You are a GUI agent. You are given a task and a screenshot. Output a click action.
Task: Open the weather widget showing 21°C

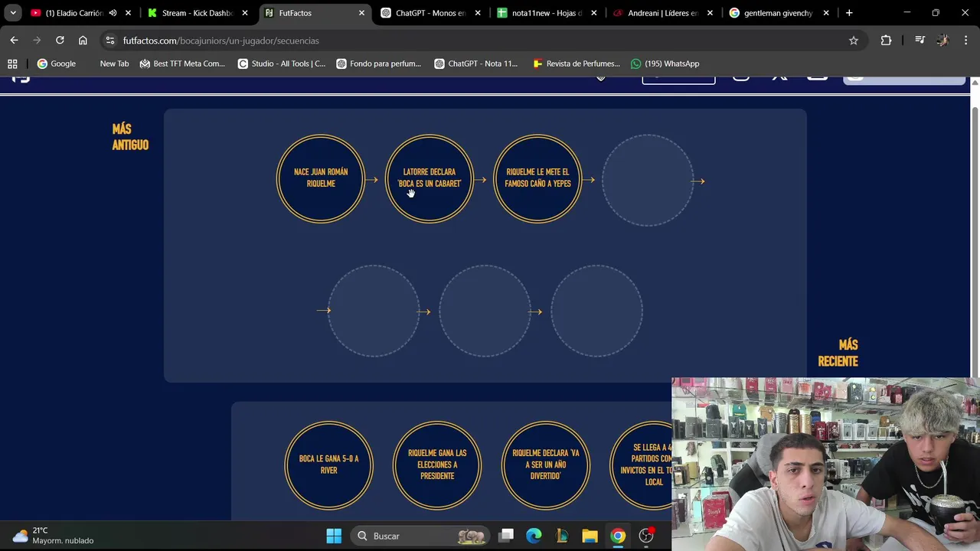click(x=54, y=536)
